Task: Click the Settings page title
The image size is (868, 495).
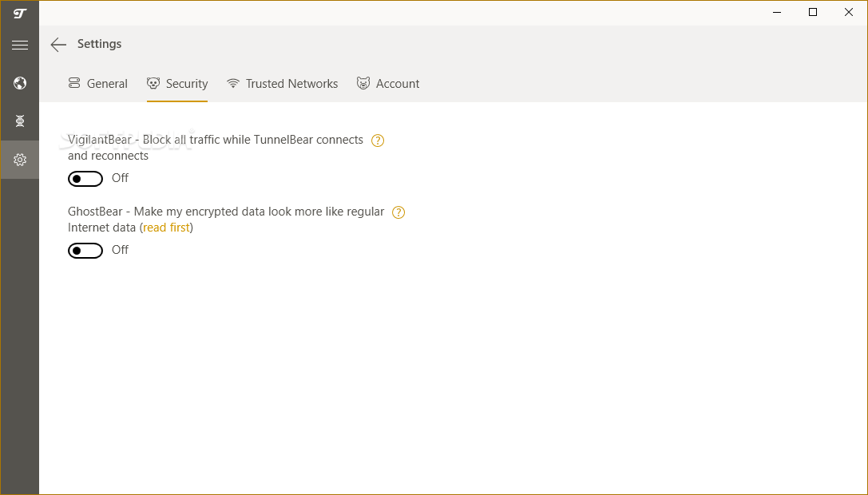Action: click(99, 44)
